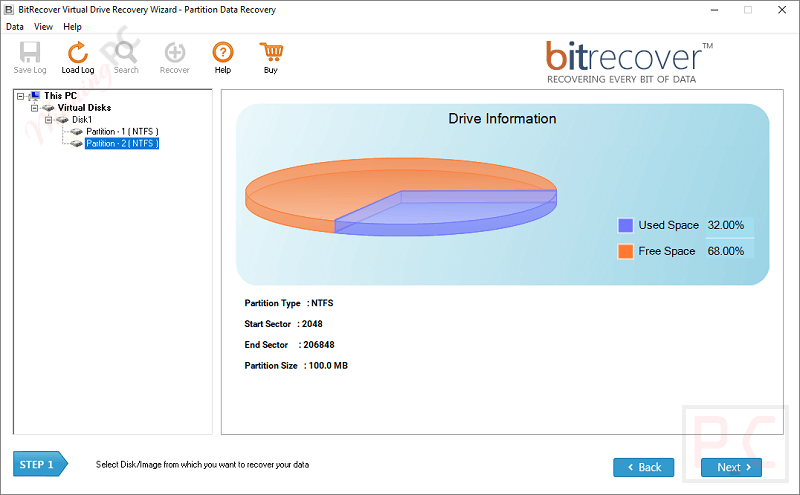Collapse the Disk1 tree node

48,120
